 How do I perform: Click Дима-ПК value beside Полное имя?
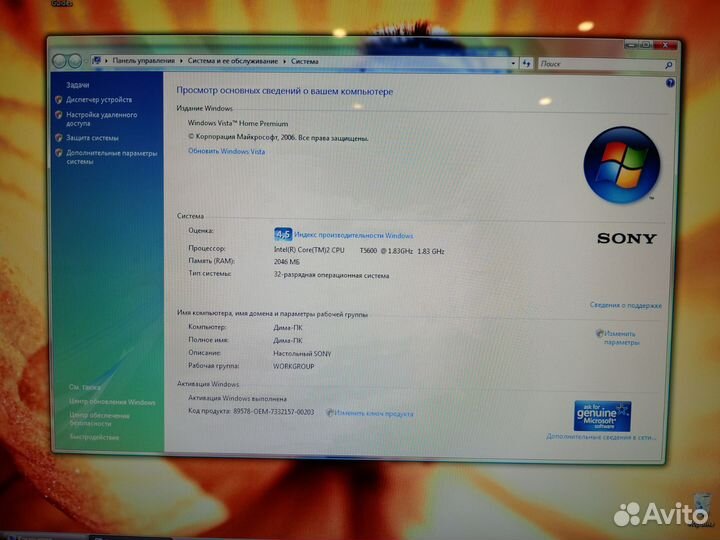coord(288,341)
